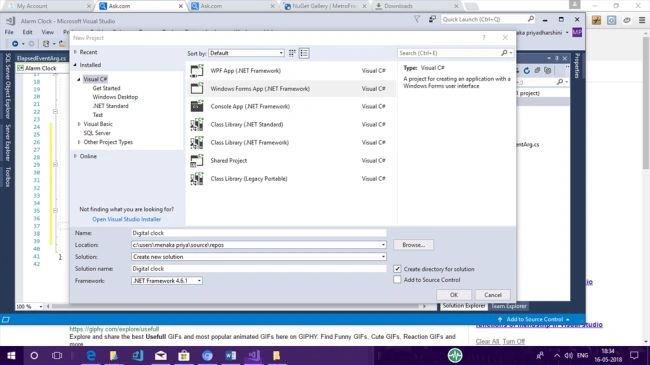Screen dimensions: 650x365
Task: Open the notifications flag icon in Visual Studio
Action: [x=417, y=19]
